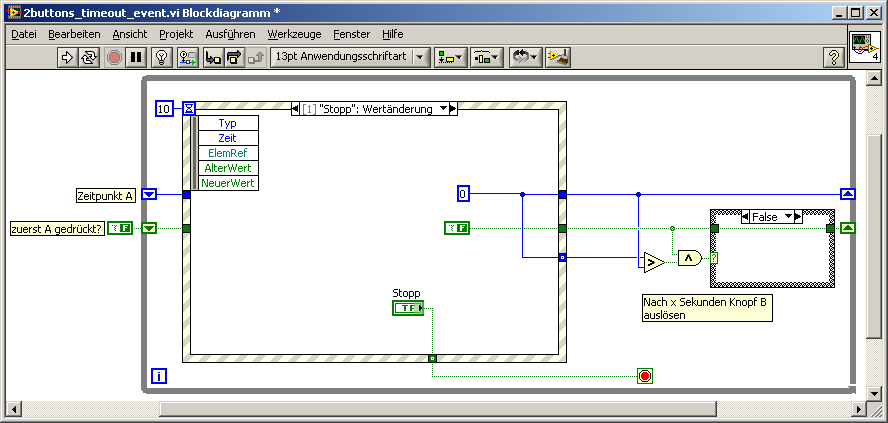The image size is (888, 423).
Task: Open context help with the question mark button
Action: [833, 57]
